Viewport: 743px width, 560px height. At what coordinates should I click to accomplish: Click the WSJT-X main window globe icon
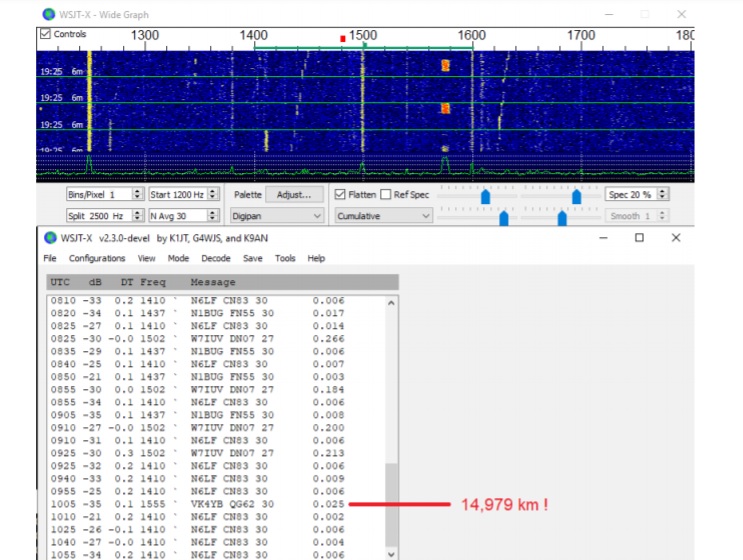[x=50, y=238]
